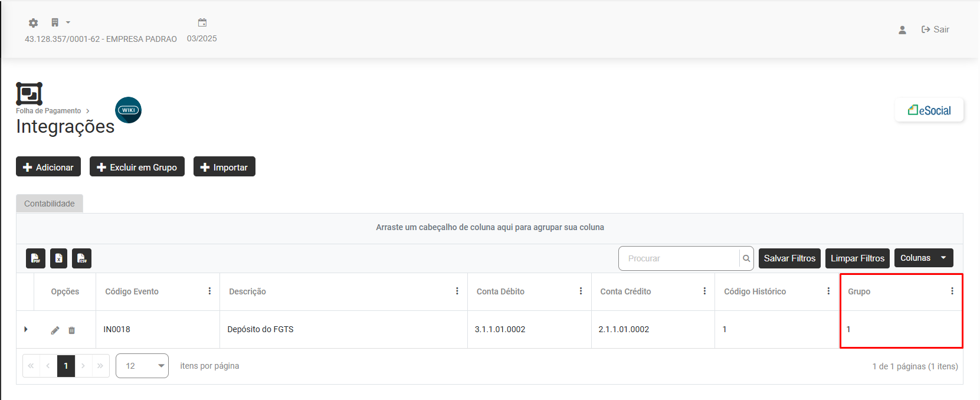
Task: Click the Adicionar button
Action: pyautogui.click(x=48, y=167)
